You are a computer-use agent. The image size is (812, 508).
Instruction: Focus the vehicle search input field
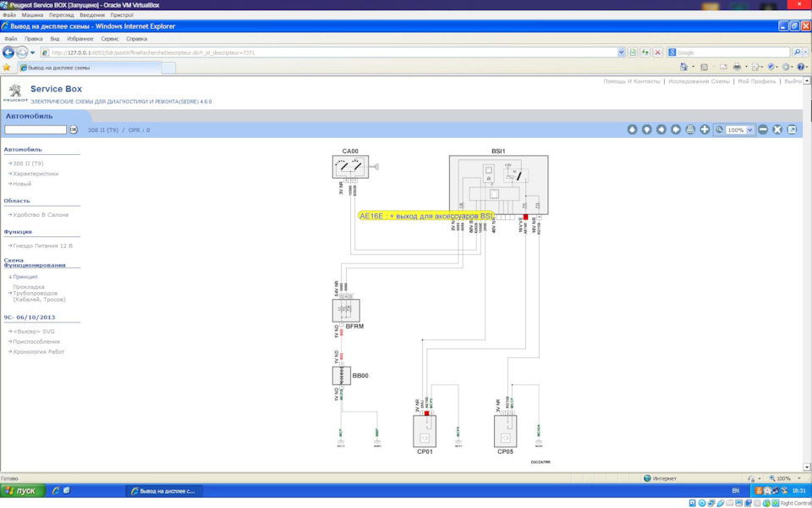point(36,130)
